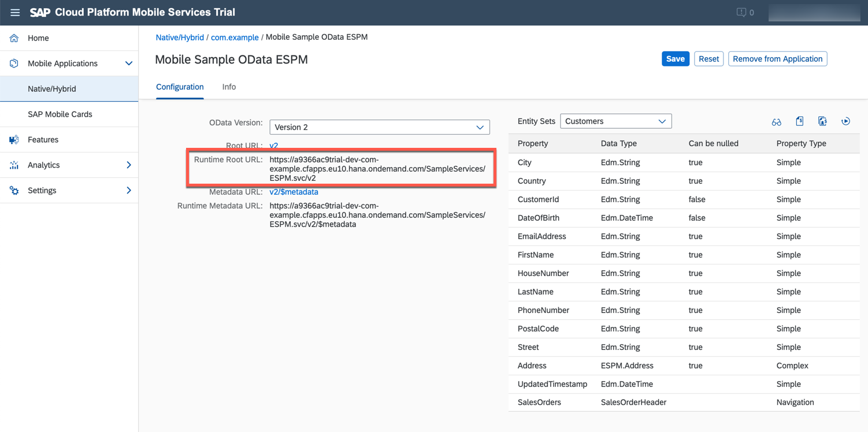Click the Property column header
This screenshot has height=432, width=868.
[x=533, y=144]
